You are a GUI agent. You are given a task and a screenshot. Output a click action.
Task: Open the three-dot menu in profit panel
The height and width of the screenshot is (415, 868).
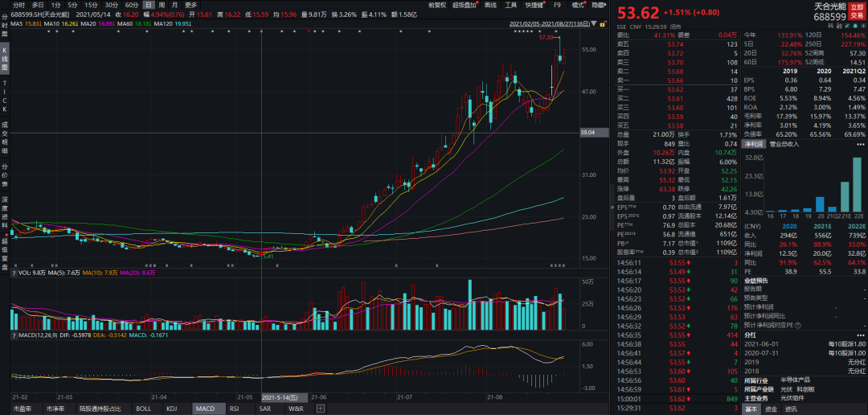[x=861, y=144]
